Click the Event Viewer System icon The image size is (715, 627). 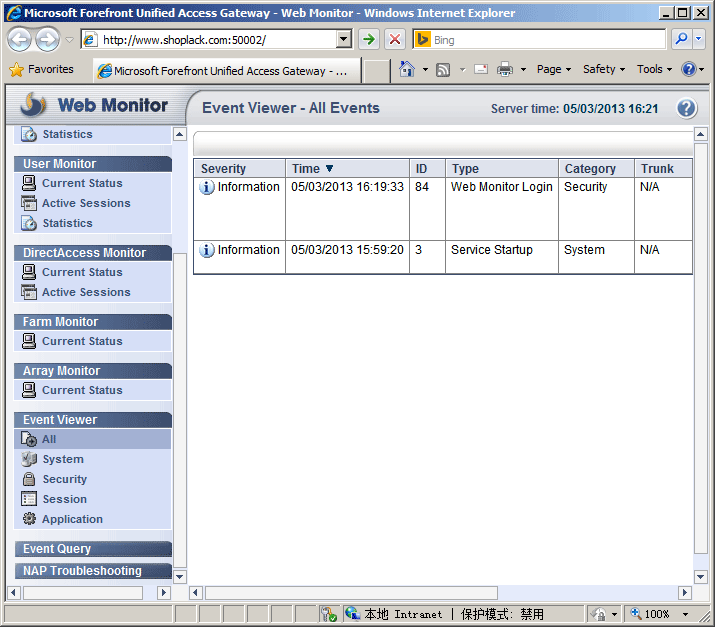tap(29, 459)
